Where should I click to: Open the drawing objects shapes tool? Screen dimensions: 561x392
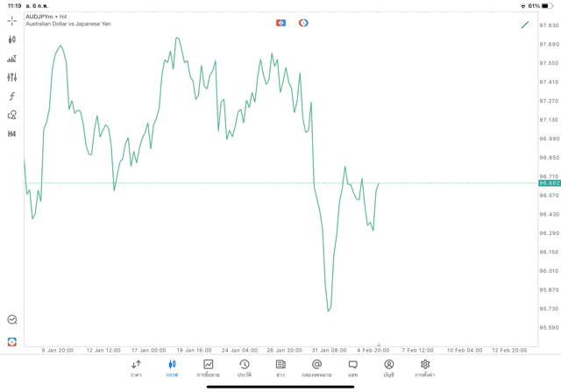point(12,115)
